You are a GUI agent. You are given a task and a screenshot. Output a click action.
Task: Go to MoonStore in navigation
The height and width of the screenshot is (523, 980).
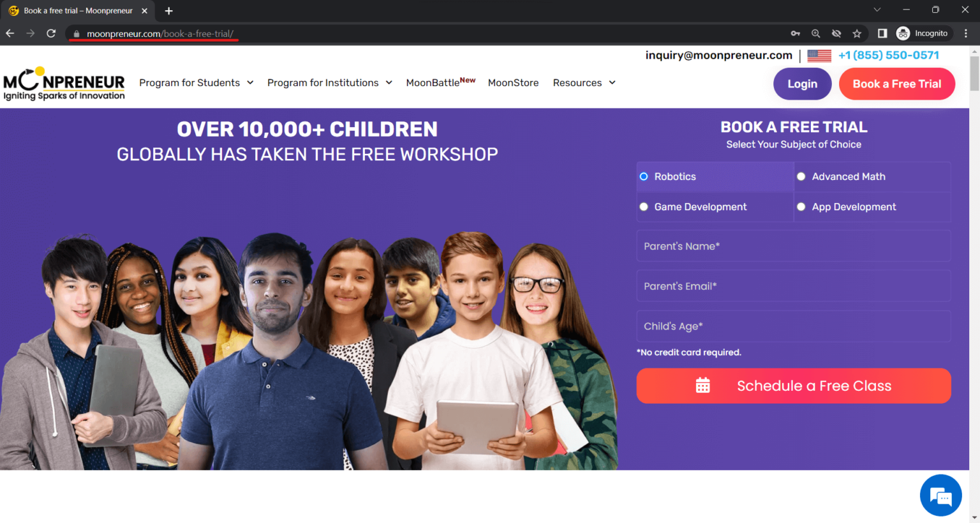(513, 83)
